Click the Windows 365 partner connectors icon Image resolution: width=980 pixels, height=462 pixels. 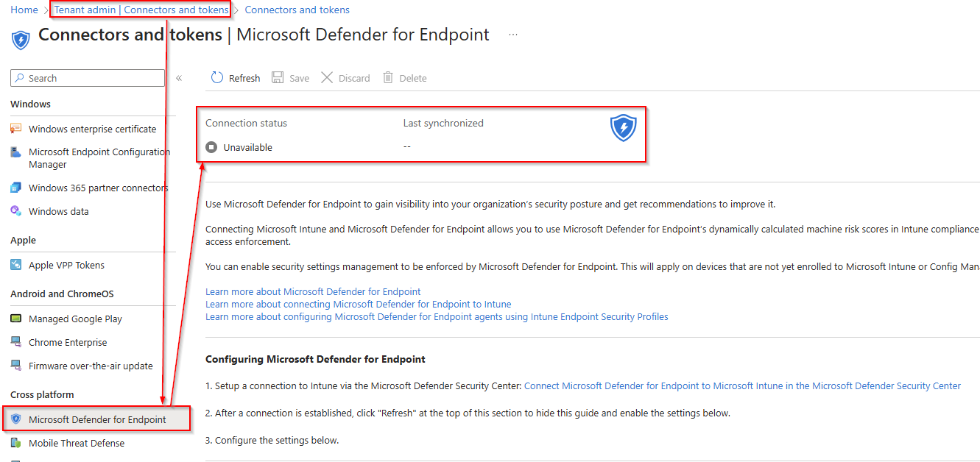pos(16,188)
